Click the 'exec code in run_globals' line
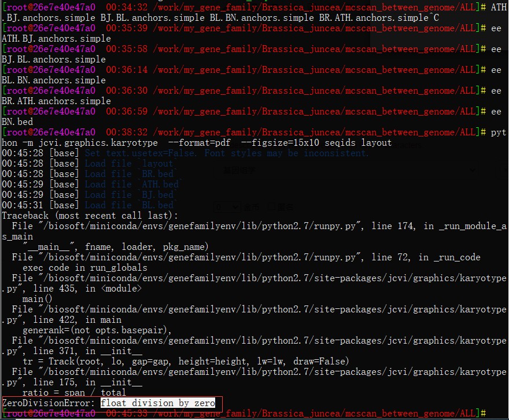This screenshot has width=509, height=420. pyautogui.click(x=84, y=268)
